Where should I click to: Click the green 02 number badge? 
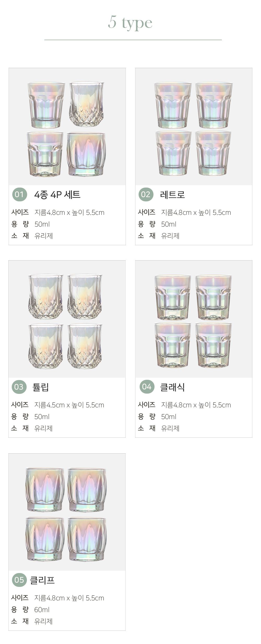coord(146,194)
